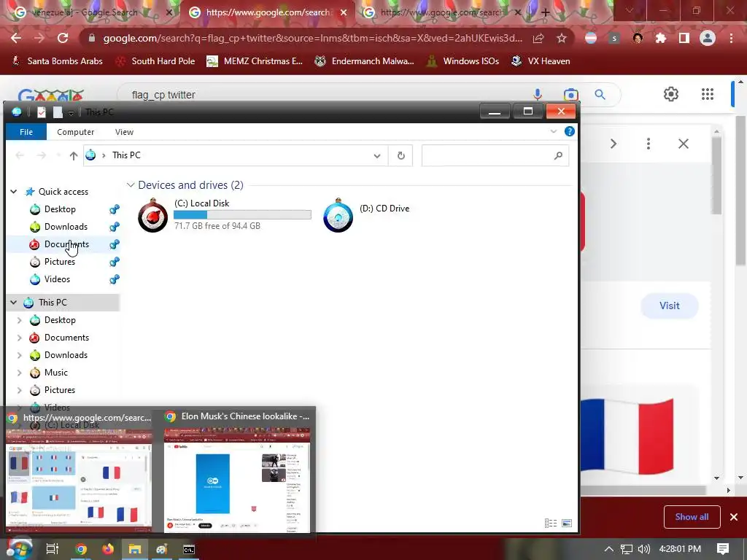The width and height of the screenshot is (747, 560).
Task: Click the pin icon next to Quick access Downloads
Action: [115, 227]
